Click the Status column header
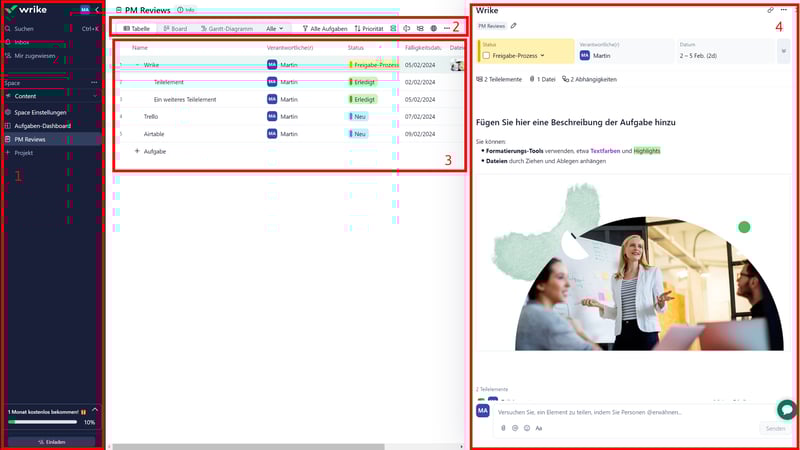This screenshot has width=800, height=450. [x=356, y=47]
